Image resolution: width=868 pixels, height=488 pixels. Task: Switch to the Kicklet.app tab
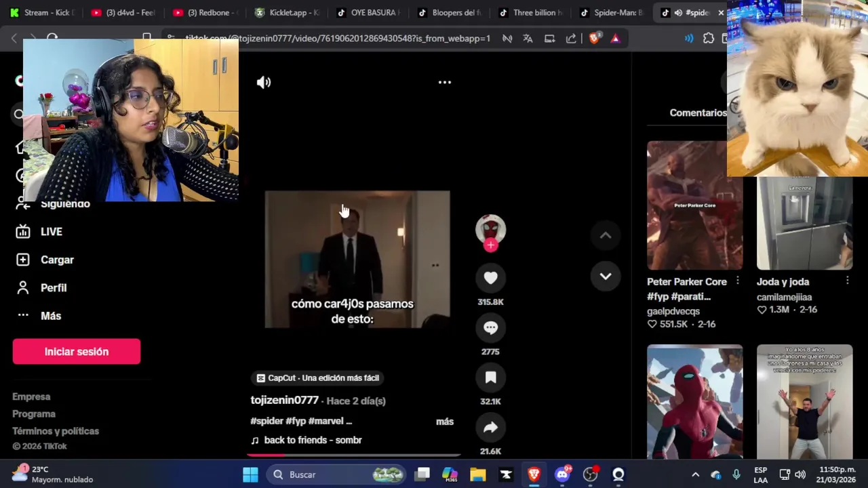pos(287,12)
